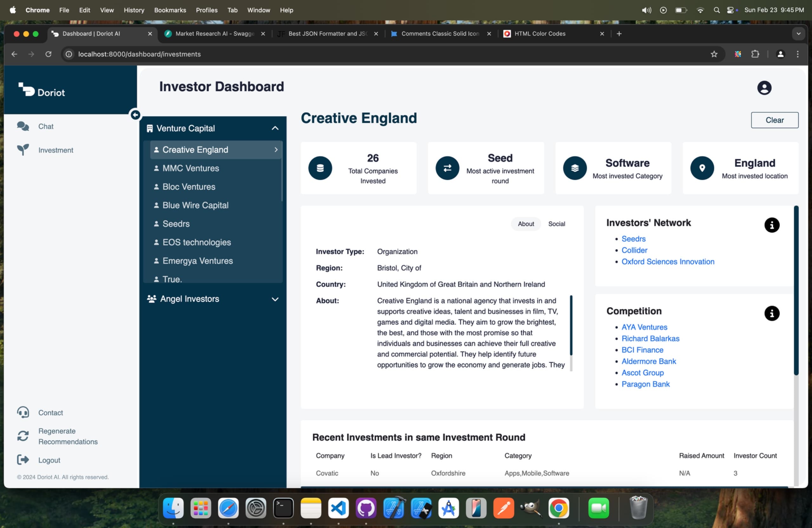
Task: Go back with the browser back arrow
Action: coord(14,54)
